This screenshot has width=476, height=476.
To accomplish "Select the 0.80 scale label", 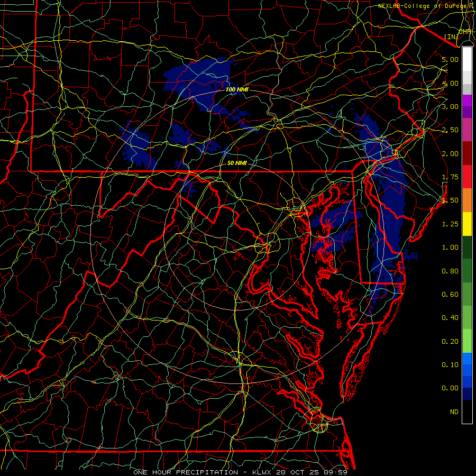I will tap(450, 271).
